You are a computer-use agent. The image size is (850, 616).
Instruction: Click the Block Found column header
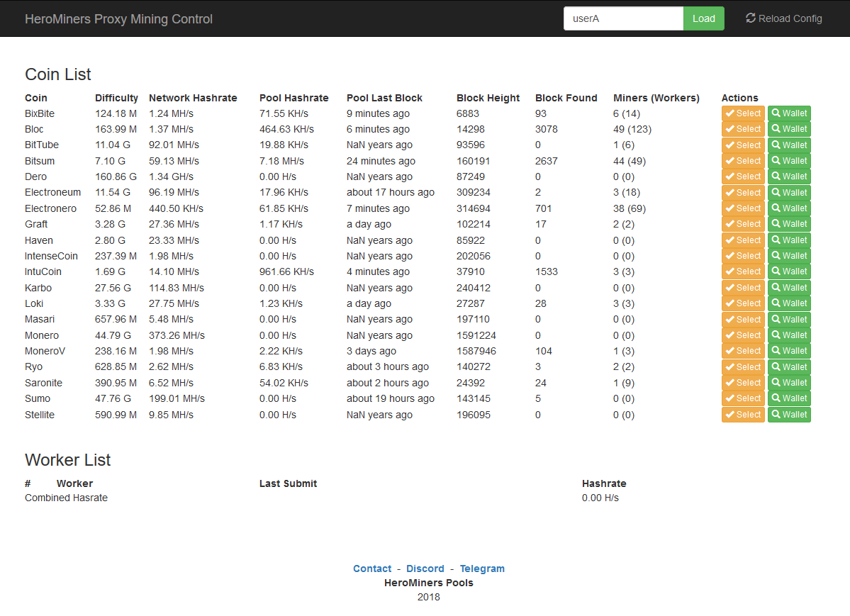(x=566, y=98)
